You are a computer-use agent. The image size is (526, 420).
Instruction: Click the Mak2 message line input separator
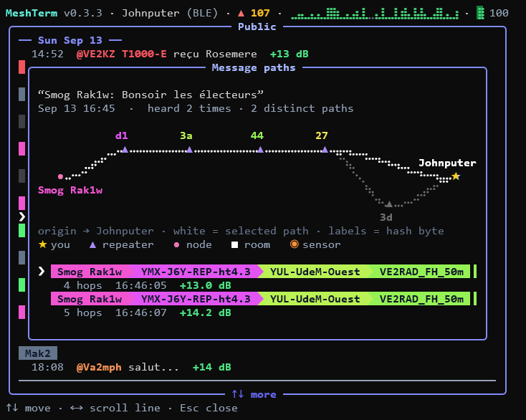(257, 381)
